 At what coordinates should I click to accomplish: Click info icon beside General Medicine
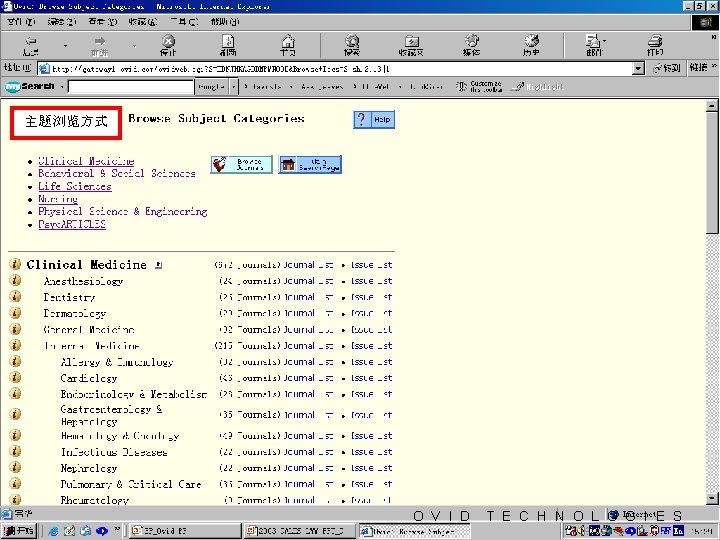[x=15, y=329]
